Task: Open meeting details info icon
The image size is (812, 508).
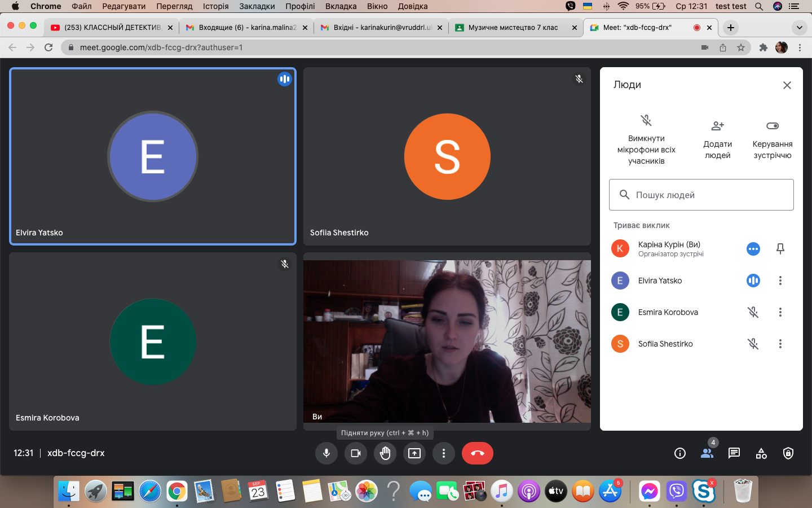Action: [680, 453]
